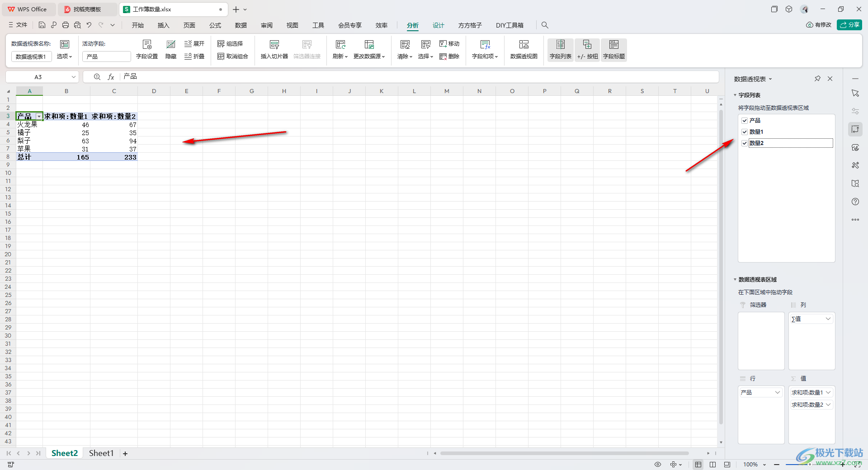Viewport: 868px width, 470px height.
Task: Click 折叠 to collapse the field
Action: point(194,56)
